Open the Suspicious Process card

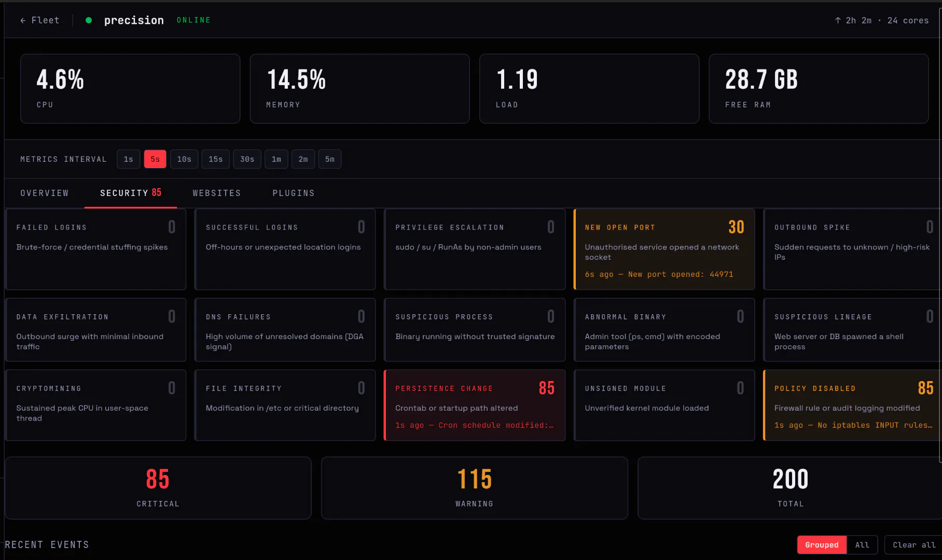pyautogui.click(x=475, y=330)
